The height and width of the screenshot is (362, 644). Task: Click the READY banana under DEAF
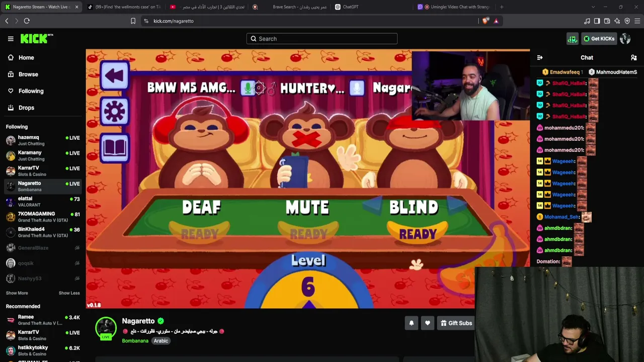[200, 234]
